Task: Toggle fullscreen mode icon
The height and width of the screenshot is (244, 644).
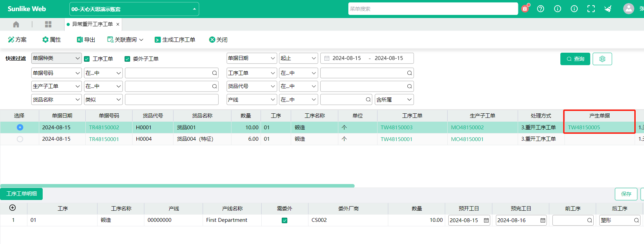Action: [x=591, y=9]
